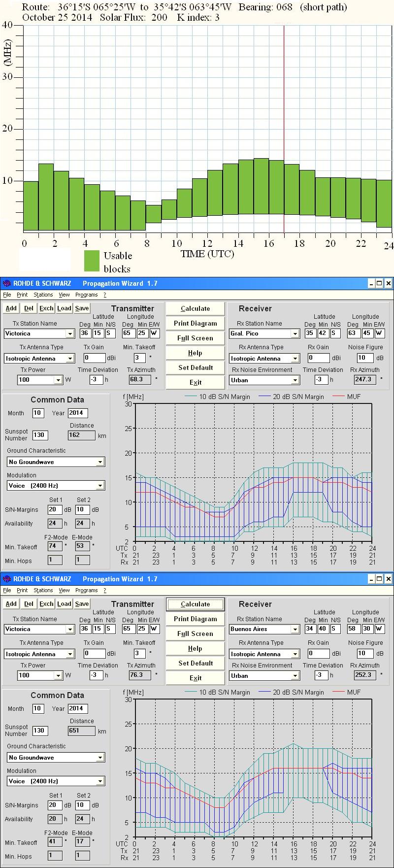Click Month field in upper Common Data
394x868 pixels.
[38, 413]
